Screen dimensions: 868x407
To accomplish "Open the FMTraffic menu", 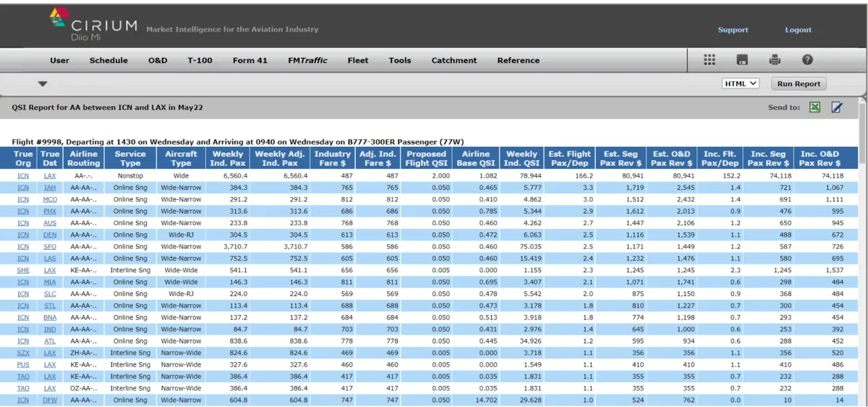I will point(307,61).
